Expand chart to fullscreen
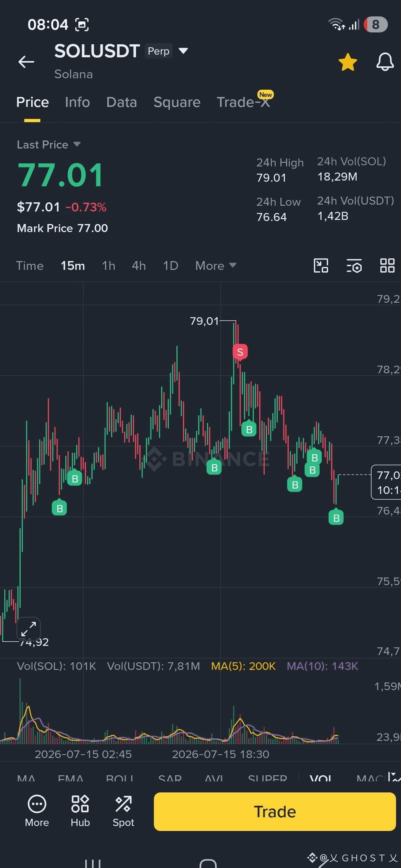This screenshot has height=868, width=401. (29, 628)
